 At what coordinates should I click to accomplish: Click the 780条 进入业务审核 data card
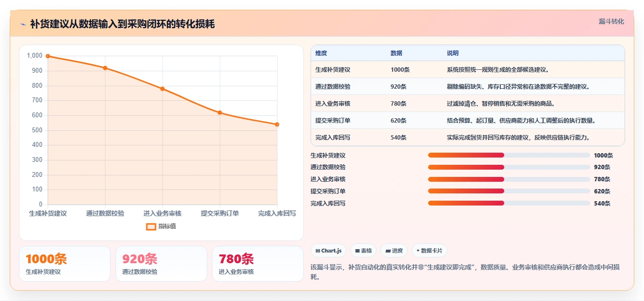pos(258,264)
